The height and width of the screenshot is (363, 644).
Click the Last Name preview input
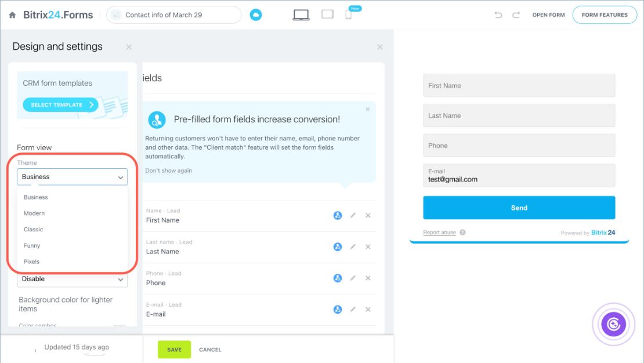tap(519, 115)
